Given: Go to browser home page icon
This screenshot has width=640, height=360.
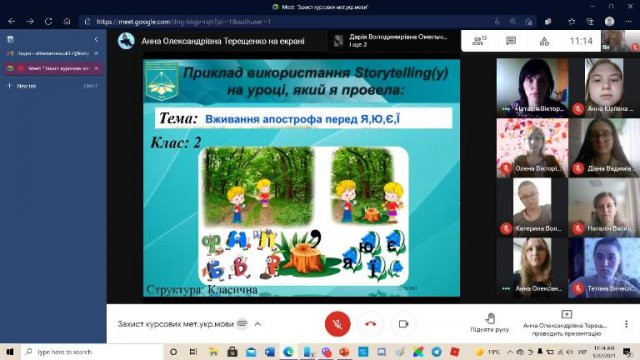Looking at the screenshot, I should pyautogui.click(x=67, y=21).
